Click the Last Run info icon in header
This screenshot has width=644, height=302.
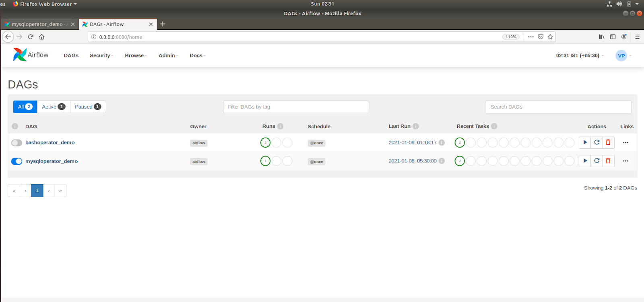click(x=416, y=126)
